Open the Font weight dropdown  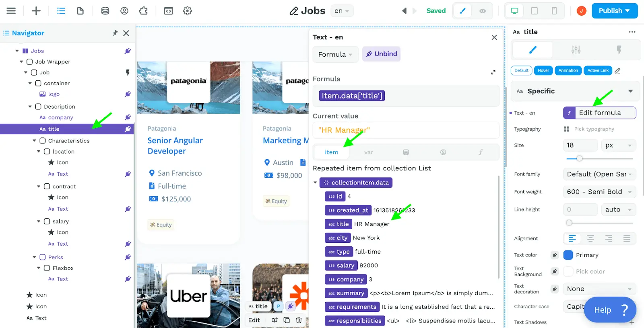point(599,192)
